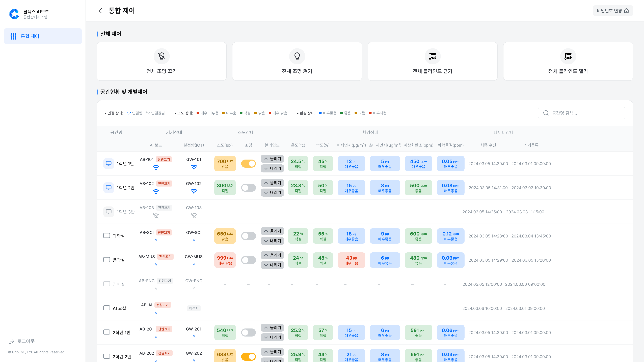
Task: Click the slider settings icon in 통합 제어 menu
Action: click(x=13, y=36)
